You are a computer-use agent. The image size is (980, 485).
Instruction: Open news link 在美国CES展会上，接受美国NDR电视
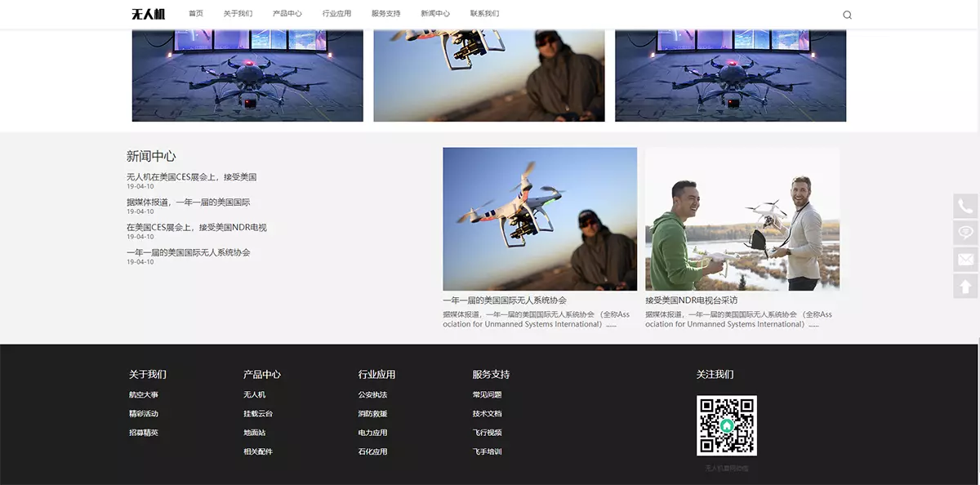[196, 228]
